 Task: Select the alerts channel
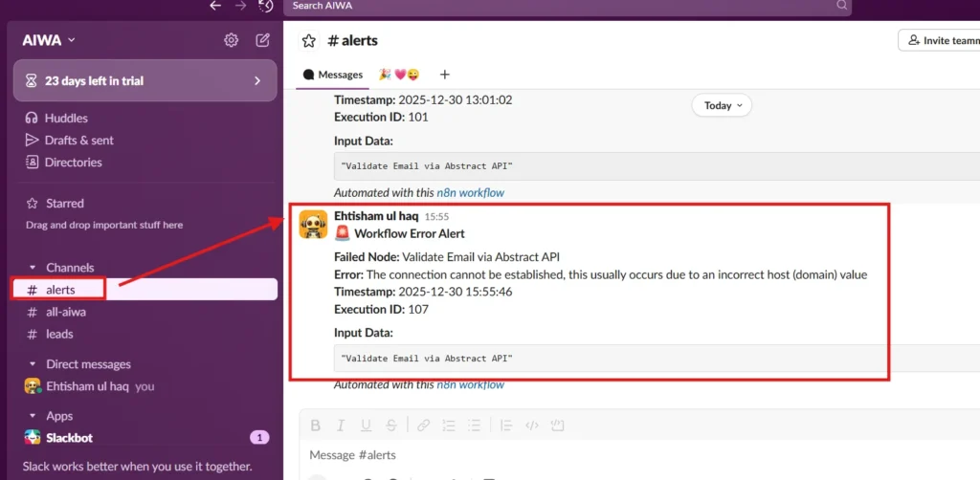(x=145, y=290)
